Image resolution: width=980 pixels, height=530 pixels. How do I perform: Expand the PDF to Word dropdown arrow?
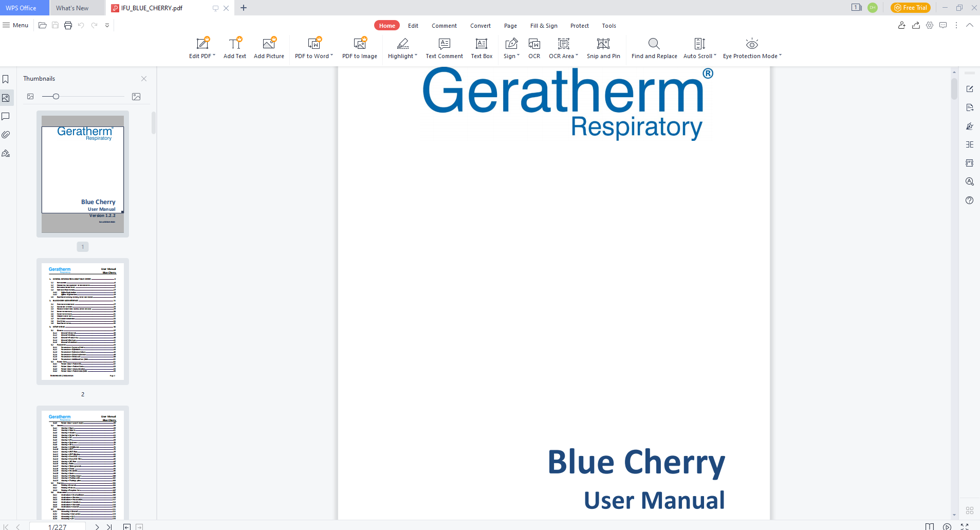(x=332, y=56)
